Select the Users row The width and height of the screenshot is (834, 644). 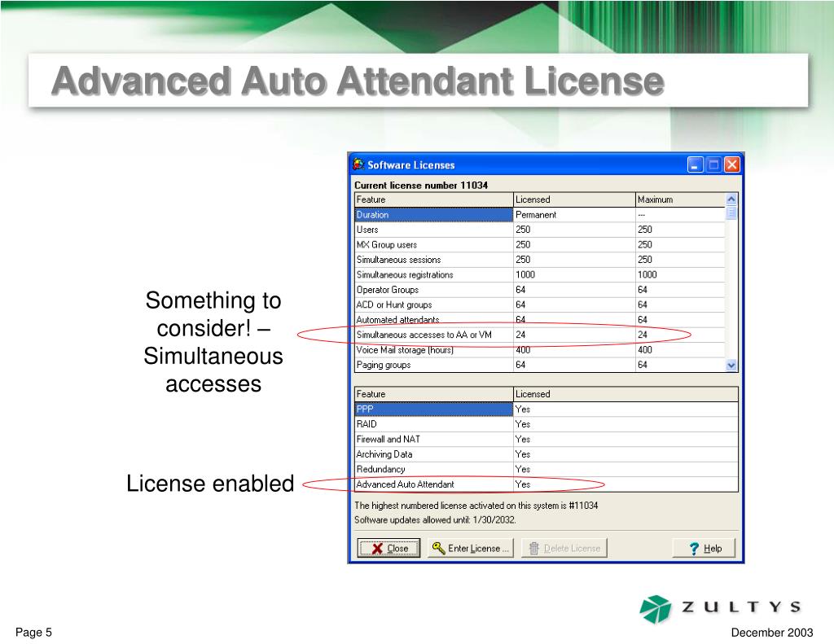tap(539, 230)
